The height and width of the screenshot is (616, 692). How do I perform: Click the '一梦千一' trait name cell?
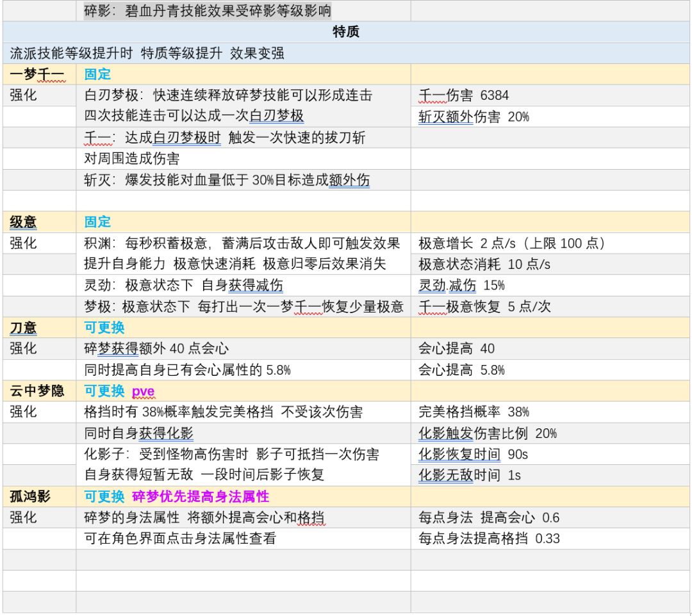(39, 74)
